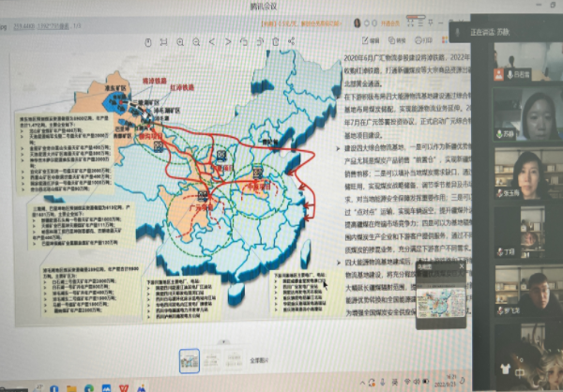This screenshot has height=392, width=563.
Task: Click the 红淖铁路 label on the map
Action: (x=182, y=87)
